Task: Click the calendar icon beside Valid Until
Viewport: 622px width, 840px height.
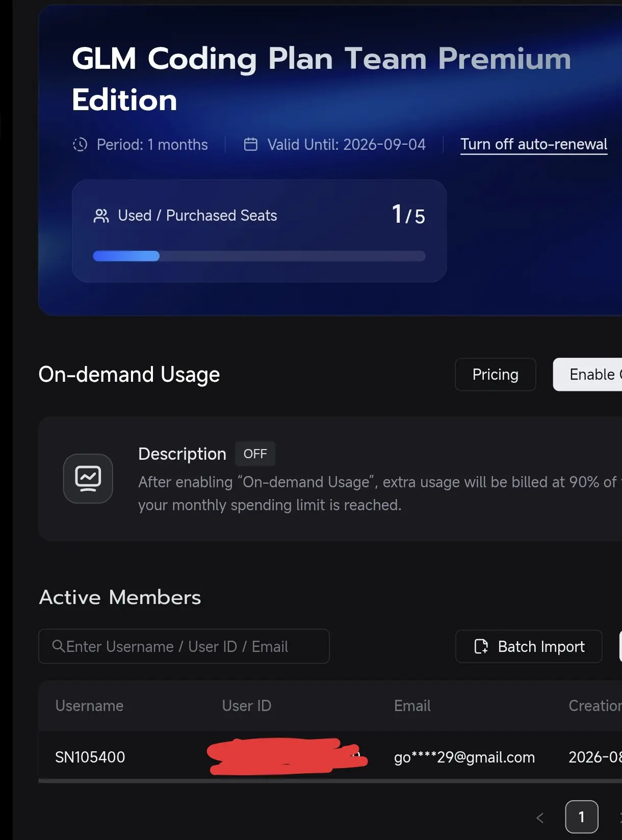Action: (251, 144)
